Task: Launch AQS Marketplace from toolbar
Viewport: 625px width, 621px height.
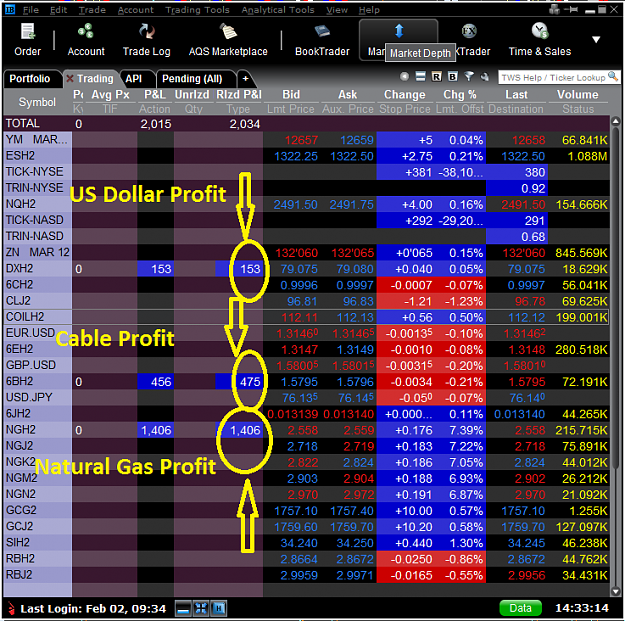Action: click(228, 40)
